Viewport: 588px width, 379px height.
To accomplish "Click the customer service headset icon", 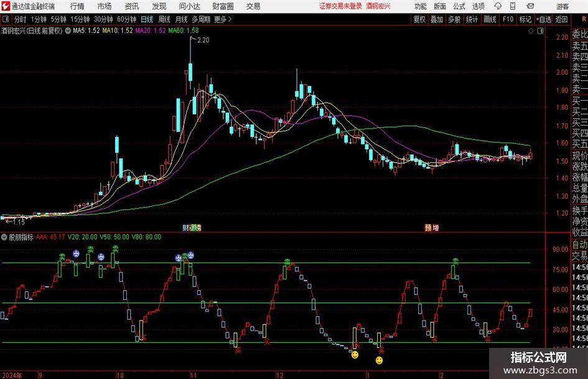I will coord(498,6).
